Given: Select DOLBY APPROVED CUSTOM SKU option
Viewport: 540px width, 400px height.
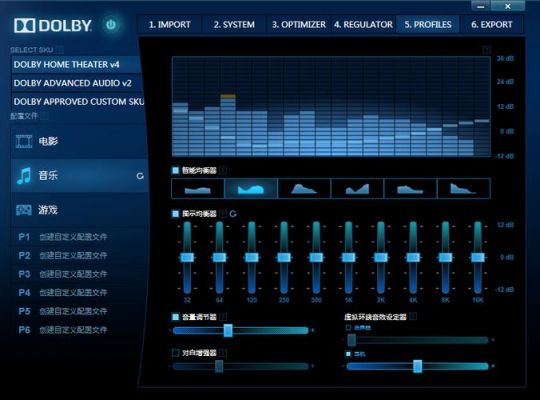Looking at the screenshot, I should point(78,102).
